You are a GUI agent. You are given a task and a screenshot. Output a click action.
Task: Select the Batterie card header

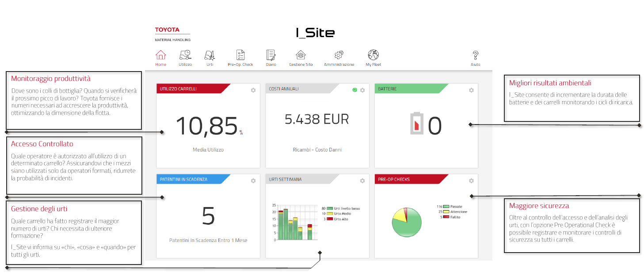tap(411, 89)
